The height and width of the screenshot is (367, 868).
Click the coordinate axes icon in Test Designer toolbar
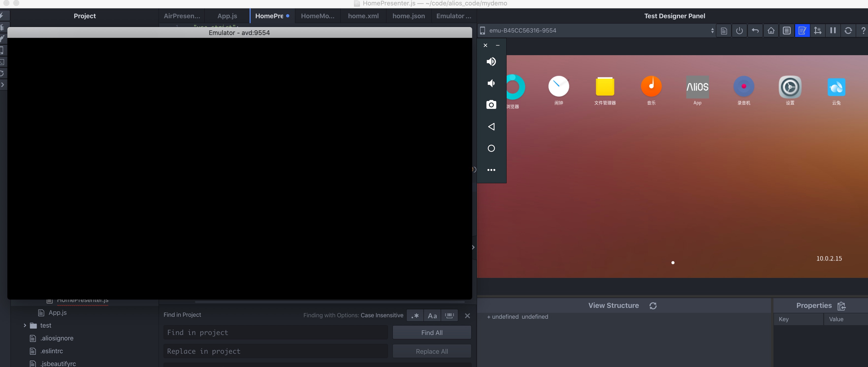click(818, 31)
